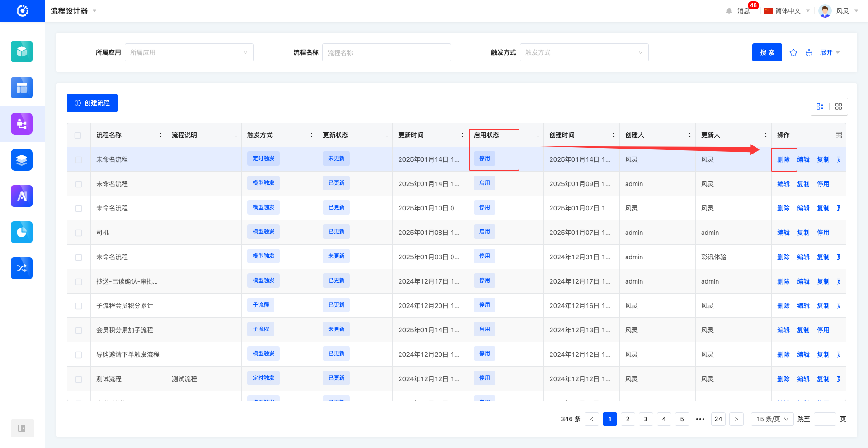Image resolution: width=868 pixels, height=448 pixels.
Task: Collapse the sidebar with bottom-left icon
Action: [22, 428]
